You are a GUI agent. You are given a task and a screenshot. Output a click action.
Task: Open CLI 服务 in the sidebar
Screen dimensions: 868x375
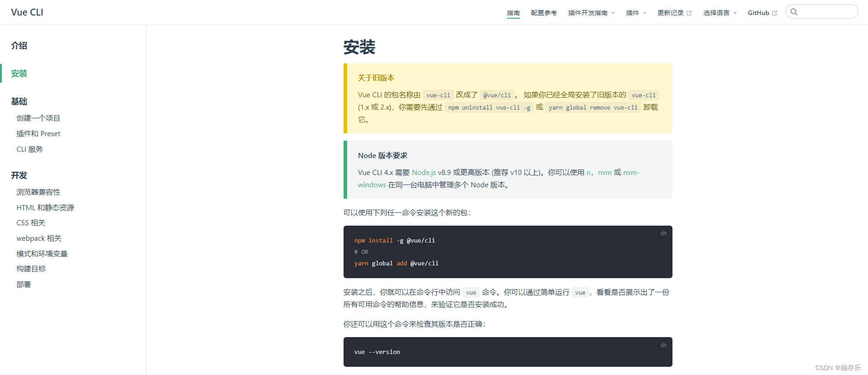click(30, 149)
